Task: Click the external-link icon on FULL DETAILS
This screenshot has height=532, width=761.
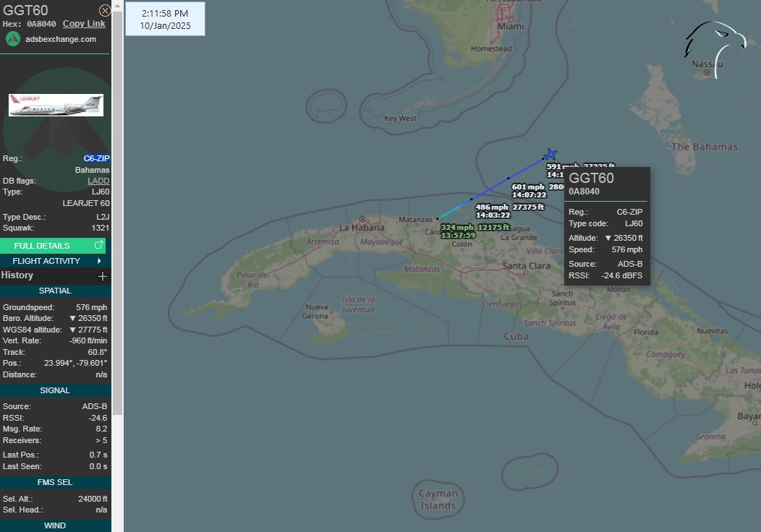Action: pos(98,245)
